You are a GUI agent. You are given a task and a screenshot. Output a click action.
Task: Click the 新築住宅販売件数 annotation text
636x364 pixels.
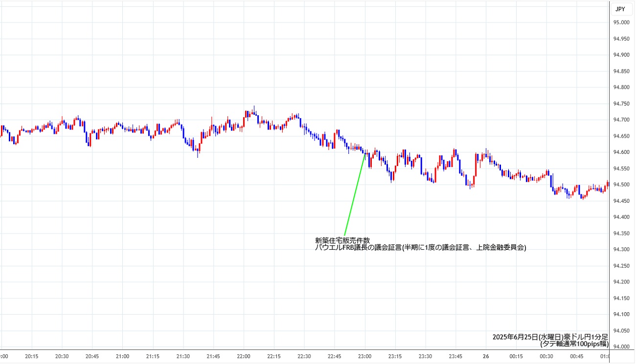342,240
